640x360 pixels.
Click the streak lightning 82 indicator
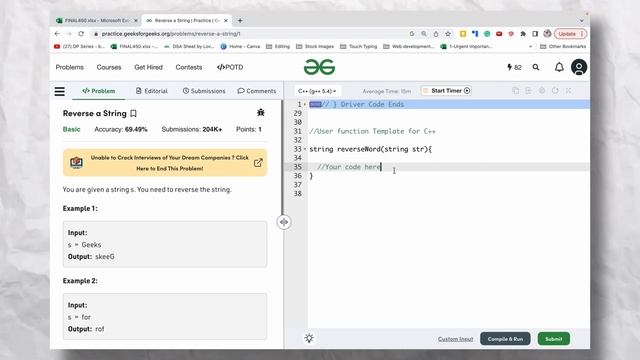[x=514, y=67]
